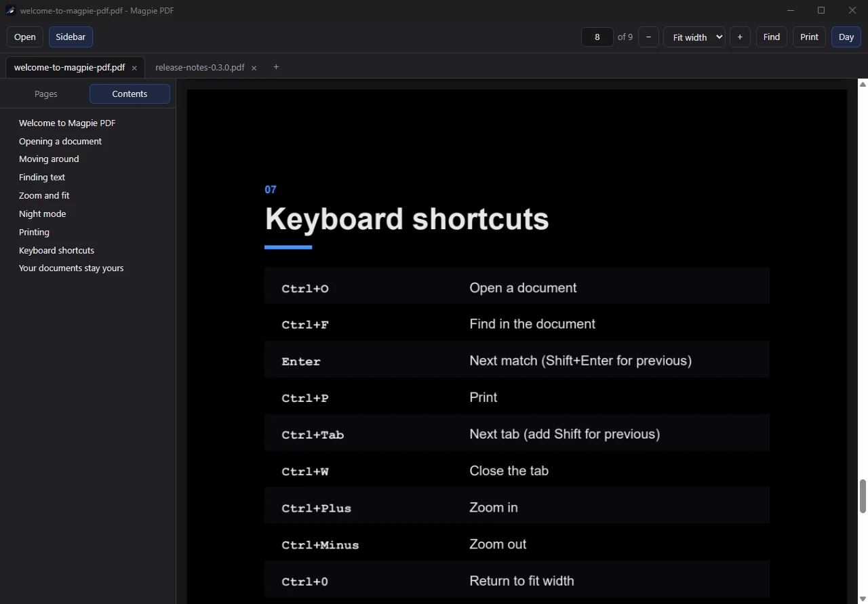Image resolution: width=868 pixels, height=604 pixels.
Task: Switch to the release-notes-0.3.0.pdf tab
Action: (x=200, y=68)
